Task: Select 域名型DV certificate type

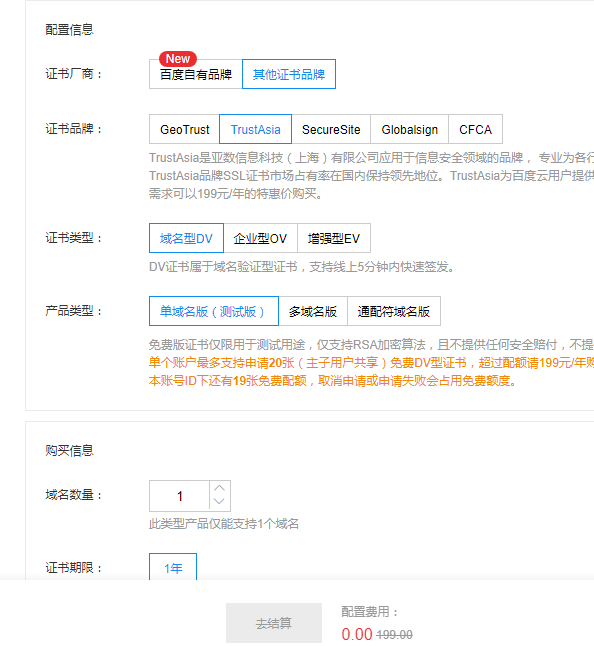Action: tap(186, 238)
